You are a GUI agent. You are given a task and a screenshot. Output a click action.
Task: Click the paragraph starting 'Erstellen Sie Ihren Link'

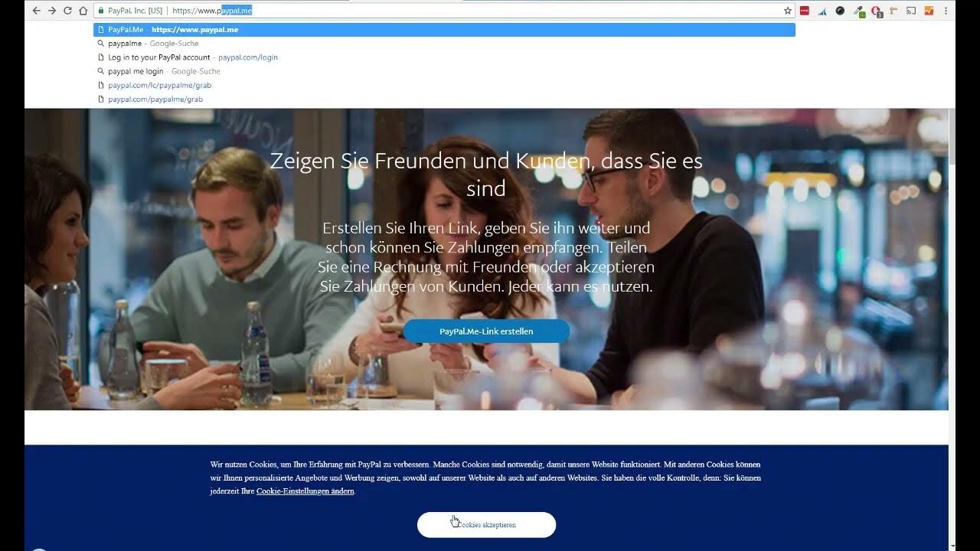(x=486, y=257)
